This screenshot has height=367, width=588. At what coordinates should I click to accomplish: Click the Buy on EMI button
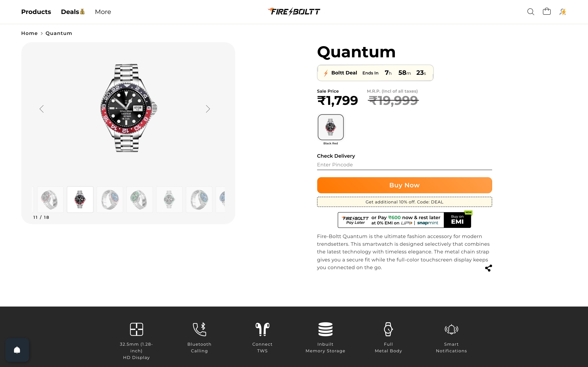point(457,220)
